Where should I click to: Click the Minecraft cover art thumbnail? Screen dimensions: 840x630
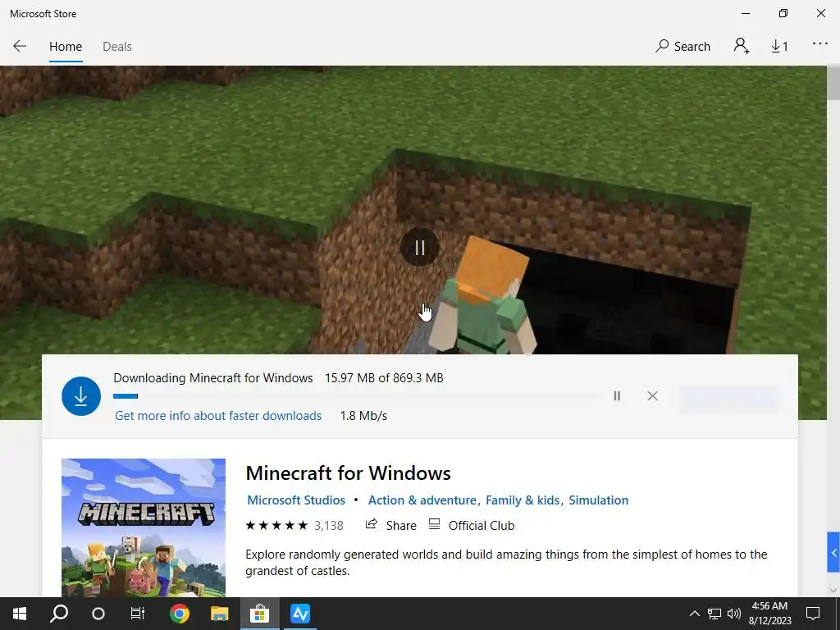[144, 527]
